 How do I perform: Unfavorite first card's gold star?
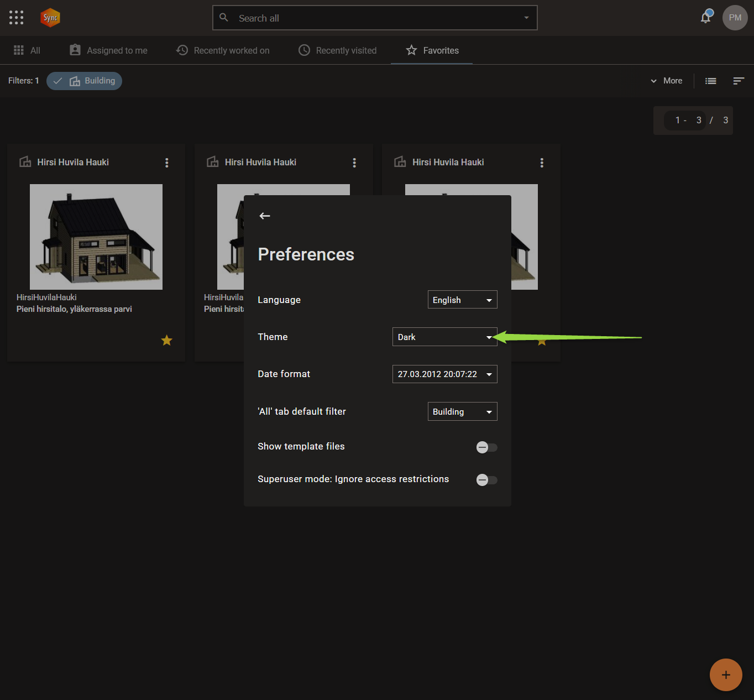pyautogui.click(x=166, y=341)
